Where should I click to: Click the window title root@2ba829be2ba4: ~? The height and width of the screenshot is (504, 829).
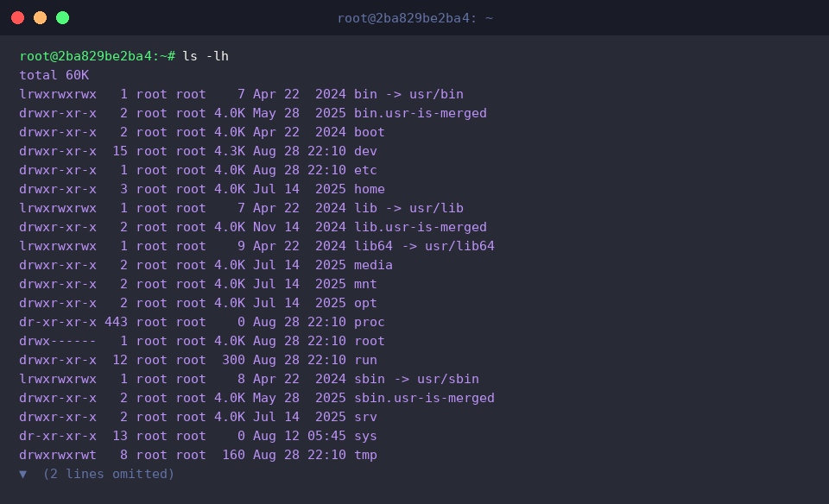coord(415,18)
